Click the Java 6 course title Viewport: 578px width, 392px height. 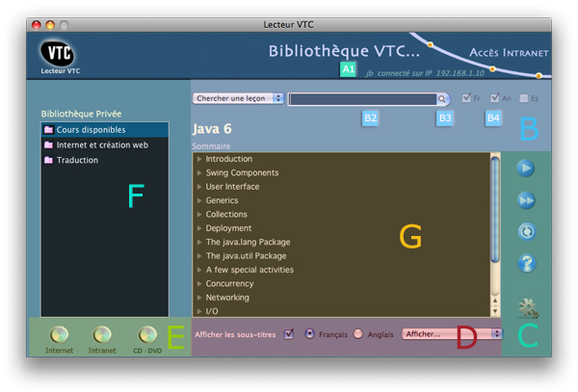212,129
